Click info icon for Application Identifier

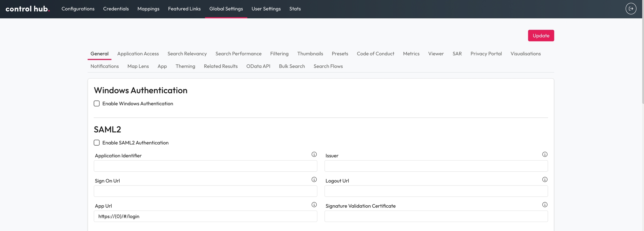click(314, 155)
